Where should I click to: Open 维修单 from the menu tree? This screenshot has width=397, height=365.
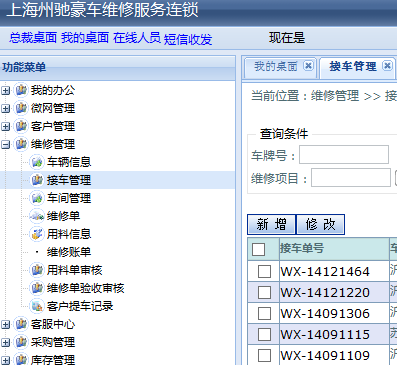63,216
